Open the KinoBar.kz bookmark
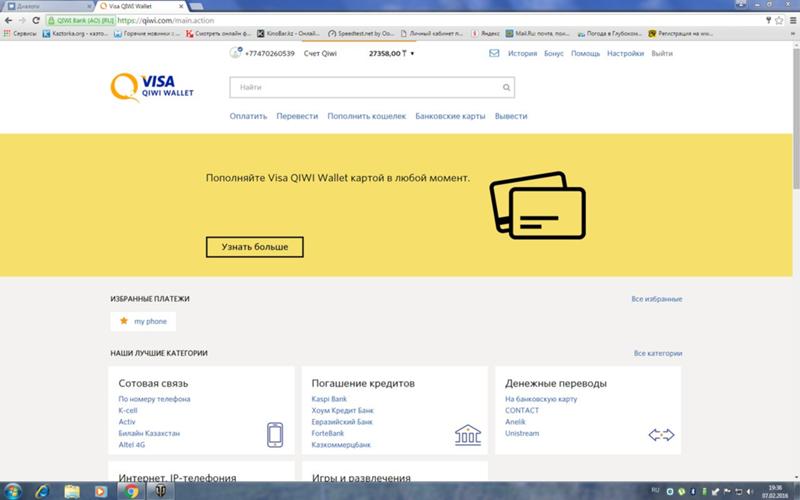Screen dimensions: 800x500 (289, 33)
